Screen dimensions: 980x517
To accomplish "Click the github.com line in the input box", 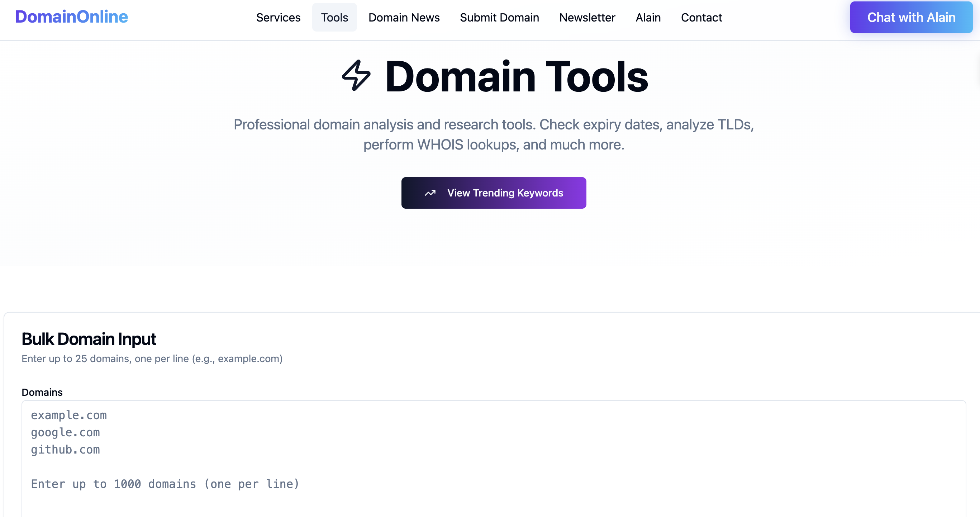I will pyautogui.click(x=65, y=449).
